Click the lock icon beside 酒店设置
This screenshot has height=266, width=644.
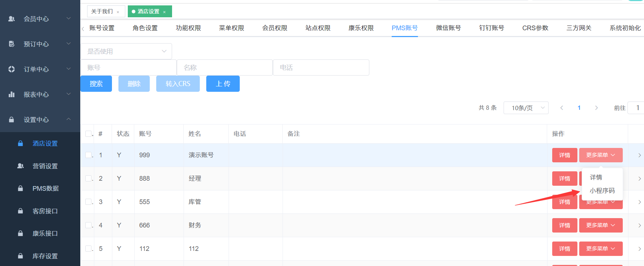click(21, 143)
